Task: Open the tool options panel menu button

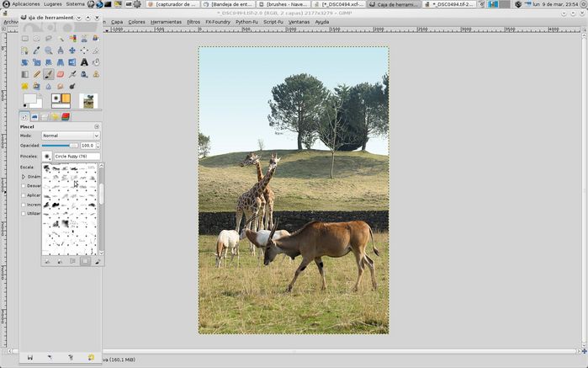Action: click(97, 126)
